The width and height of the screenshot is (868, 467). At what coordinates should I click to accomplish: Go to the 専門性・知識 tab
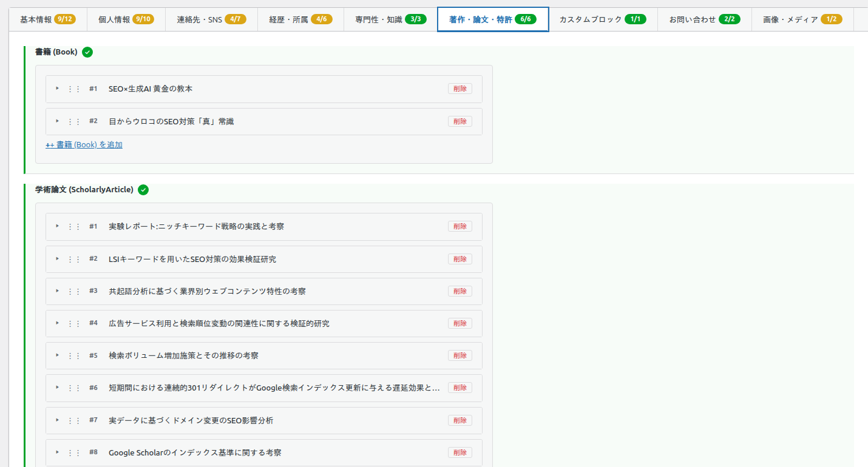[390, 19]
